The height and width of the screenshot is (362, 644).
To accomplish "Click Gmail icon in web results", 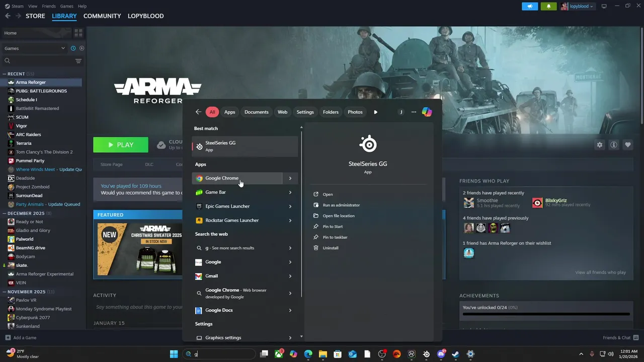I will click(199, 276).
